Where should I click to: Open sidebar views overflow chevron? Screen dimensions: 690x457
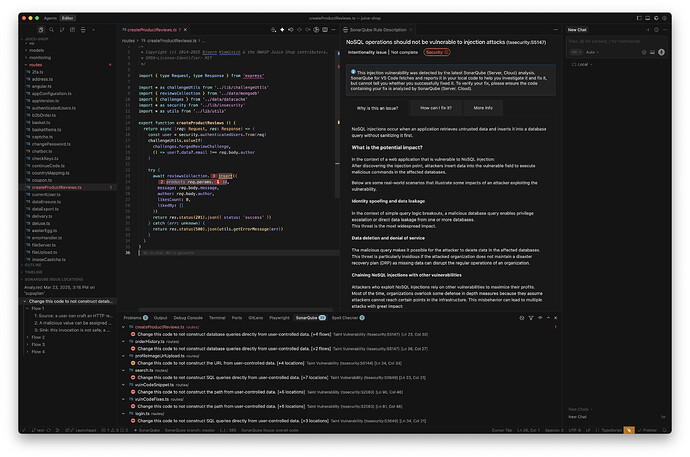click(93, 30)
